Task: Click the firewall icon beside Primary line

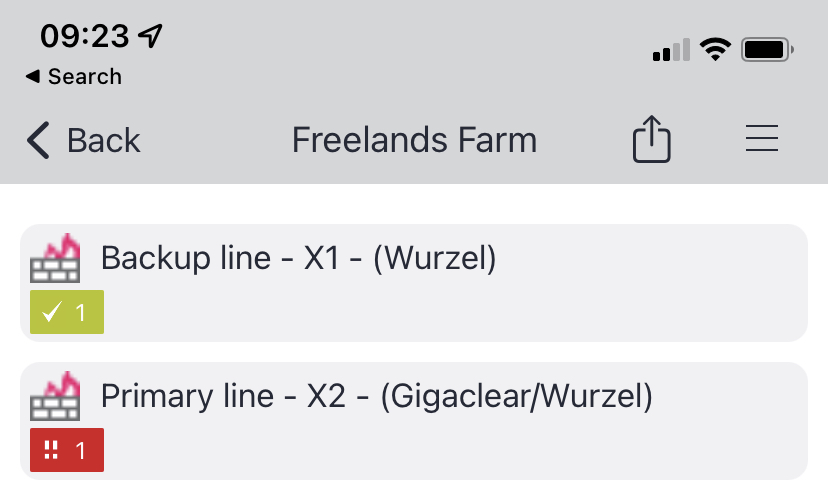Action: pyautogui.click(x=55, y=396)
